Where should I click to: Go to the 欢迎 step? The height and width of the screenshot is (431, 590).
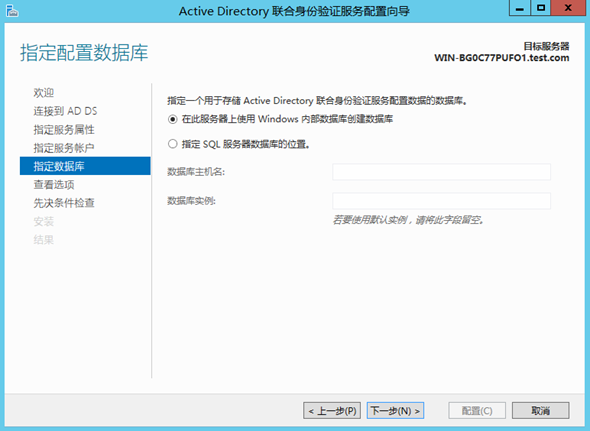tap(44, 93)
